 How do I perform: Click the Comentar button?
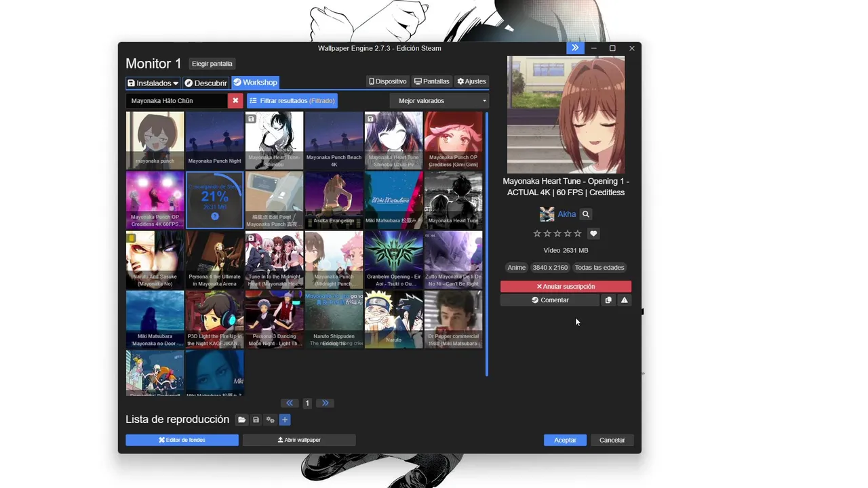coord(550,300)
